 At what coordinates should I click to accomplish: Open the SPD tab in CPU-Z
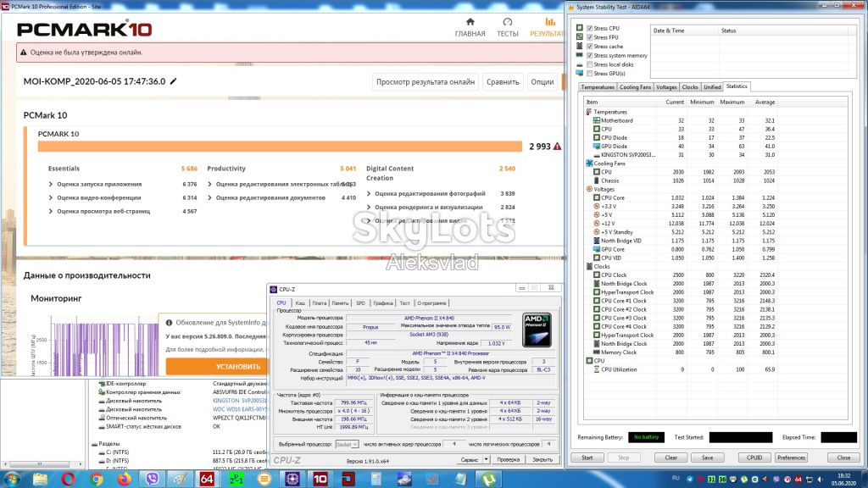coord(360,303)
